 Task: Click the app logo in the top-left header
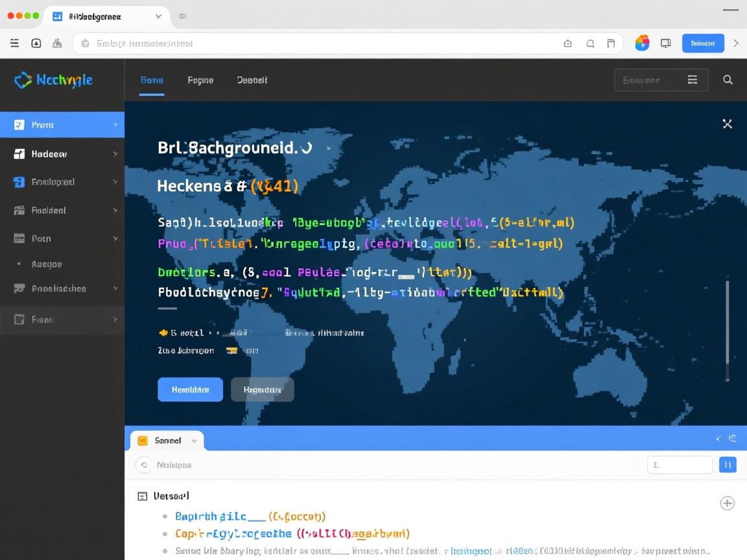tap(53, 80)
